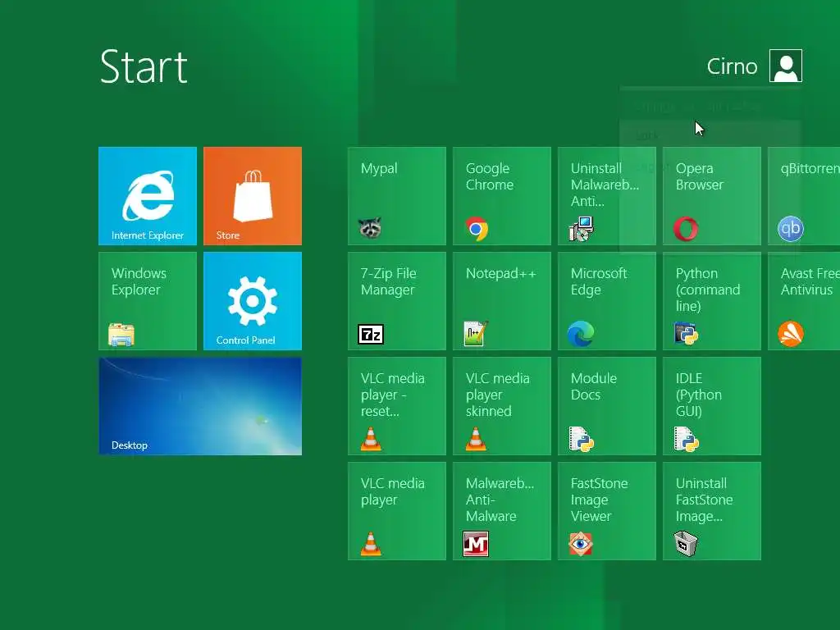Open the Cirno user account menu

(x=755, y=66)
